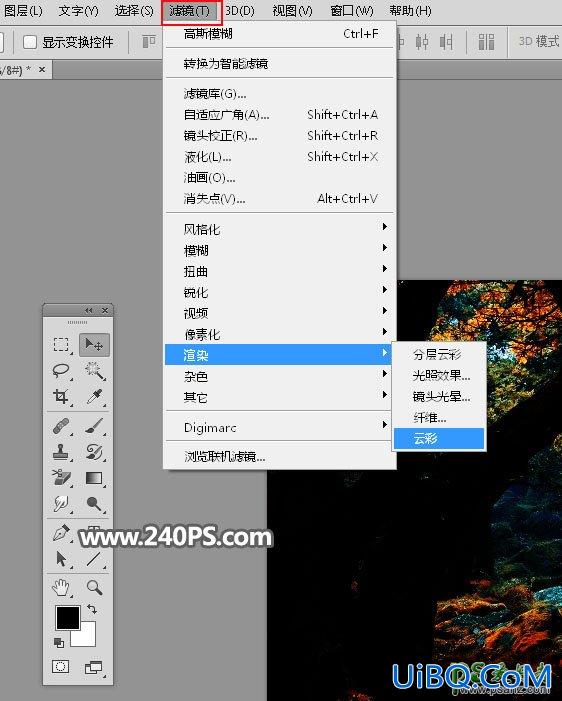Screen dimensions: 562x701
Task: Open 油画(O) Oil Paint filter
Action: 280,177
